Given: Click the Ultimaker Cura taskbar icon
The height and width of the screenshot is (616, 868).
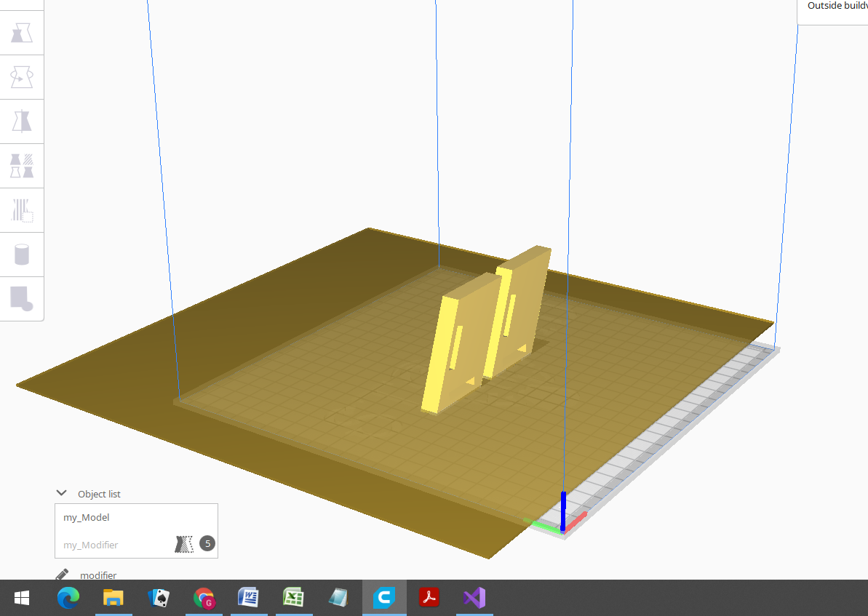Looking at the screenshot, I should tap(384, 598).
